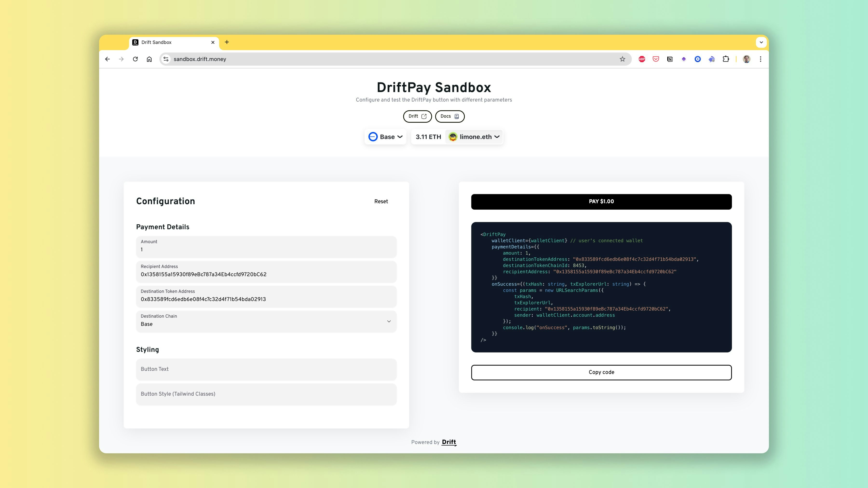Open the Extensions puzzle piece menu
The width and height of the screenshot is (868, 488).
pos(726,59)
